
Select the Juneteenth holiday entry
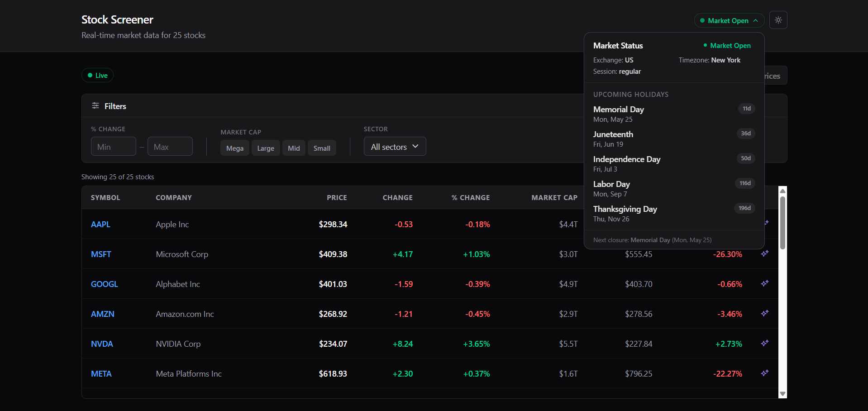point(674,139)
